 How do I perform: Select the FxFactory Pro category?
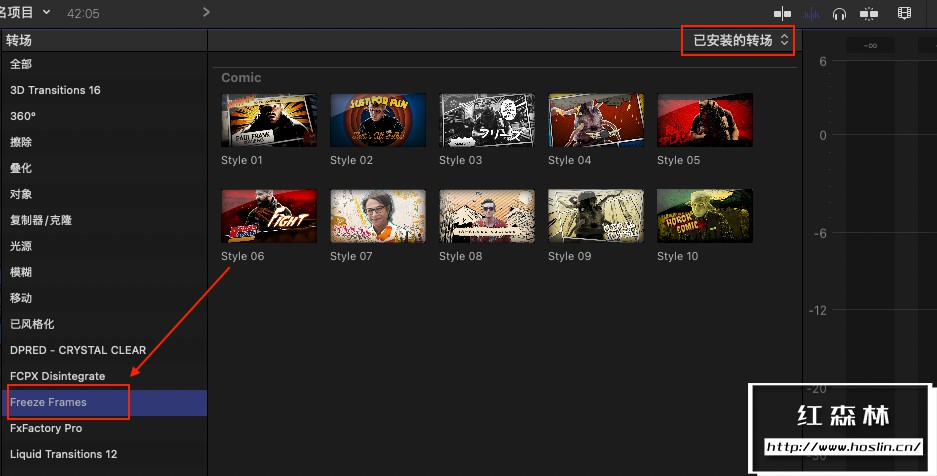pos(104,428)
